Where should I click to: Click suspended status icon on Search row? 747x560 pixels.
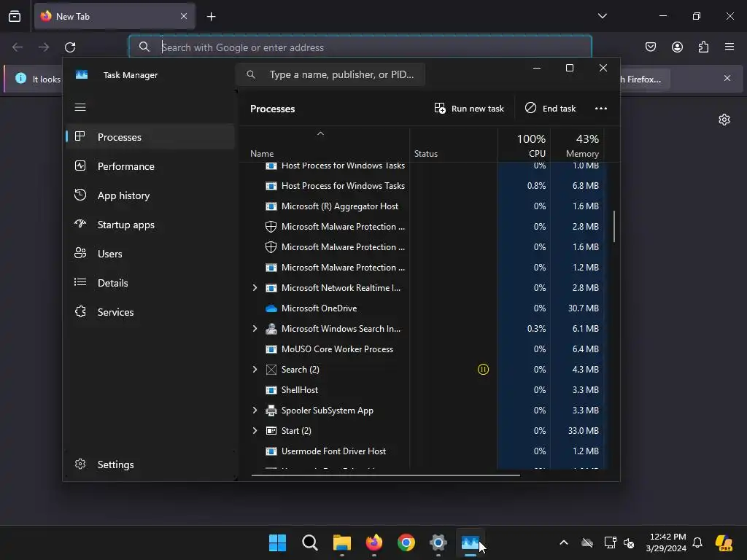[483, 370]
